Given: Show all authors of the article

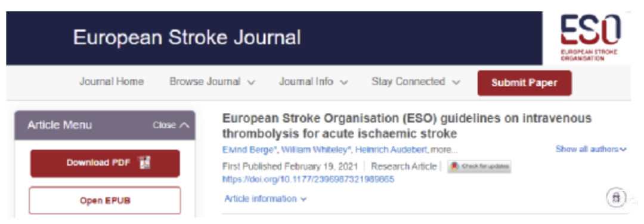Looking at the screenshot, I should [591, 149].
